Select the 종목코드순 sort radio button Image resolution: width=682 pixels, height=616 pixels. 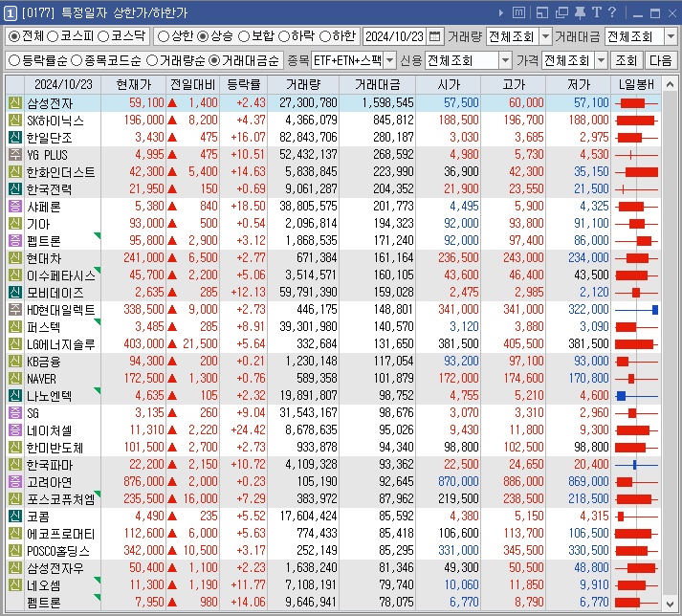click(77, 60)
